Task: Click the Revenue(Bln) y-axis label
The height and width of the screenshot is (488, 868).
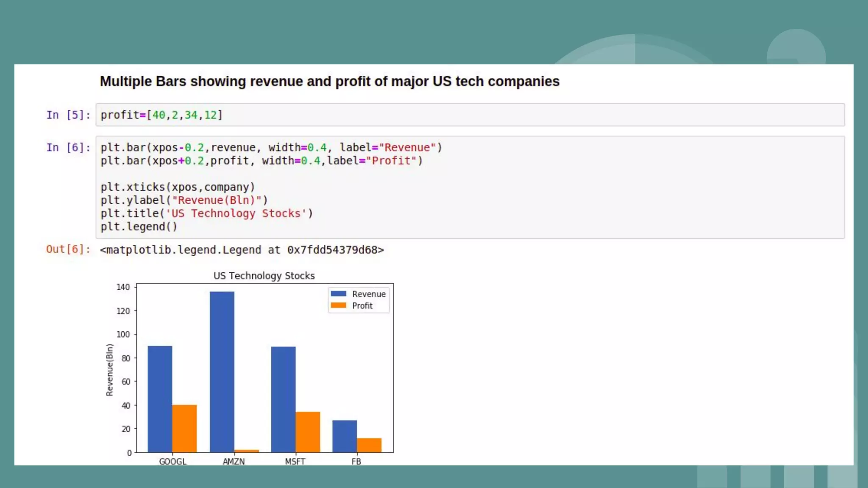Action: (110, 370)
